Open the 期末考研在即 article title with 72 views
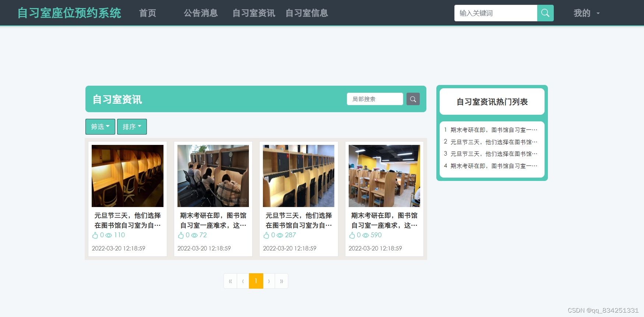This screenshot has width=644, height=317. [x=213, y=220]
